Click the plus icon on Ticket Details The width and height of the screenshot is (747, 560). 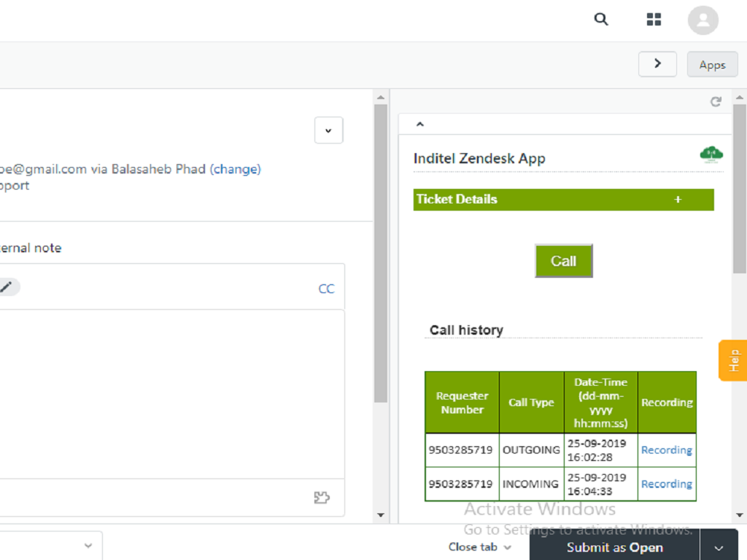pos(678,199)
